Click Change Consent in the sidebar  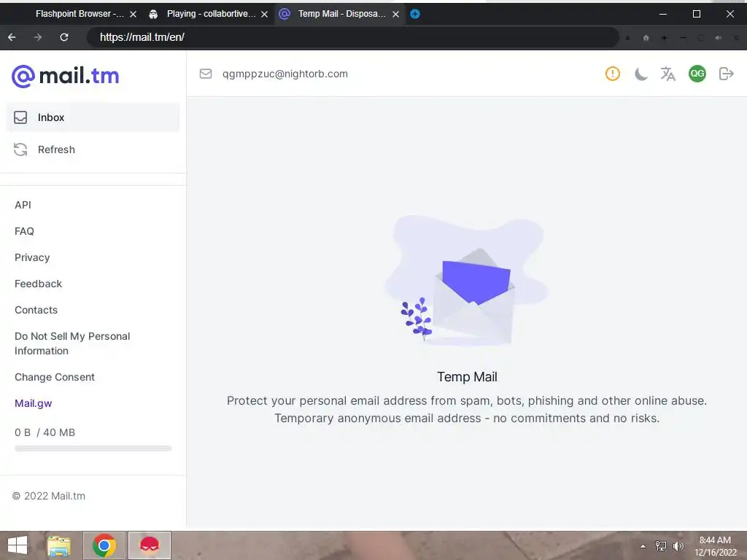tap(55, 377)
